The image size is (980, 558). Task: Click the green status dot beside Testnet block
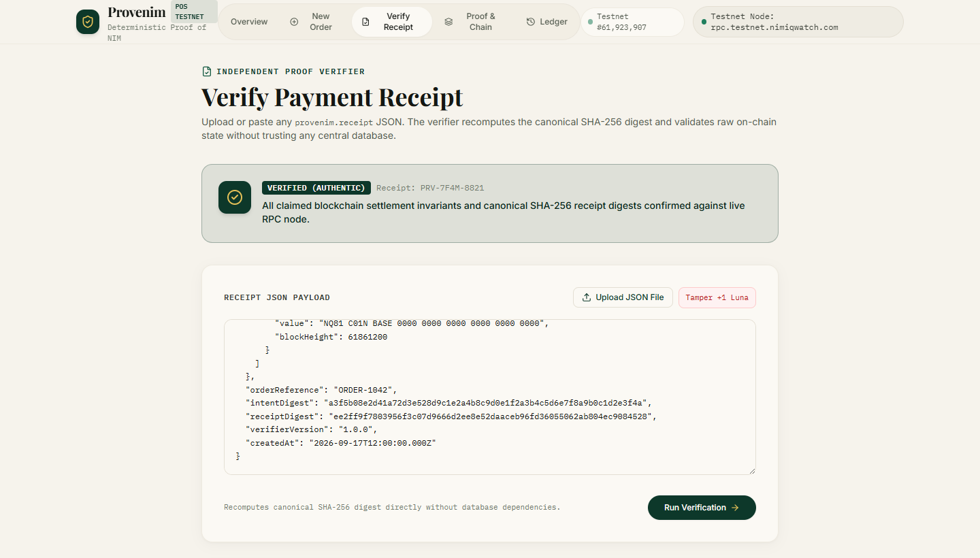(x=590, y=22)
